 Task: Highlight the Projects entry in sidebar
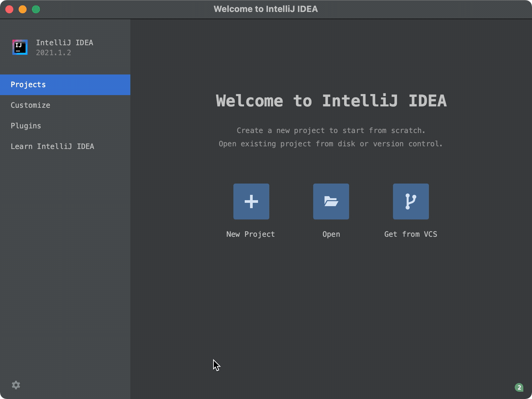coord(28,84)
